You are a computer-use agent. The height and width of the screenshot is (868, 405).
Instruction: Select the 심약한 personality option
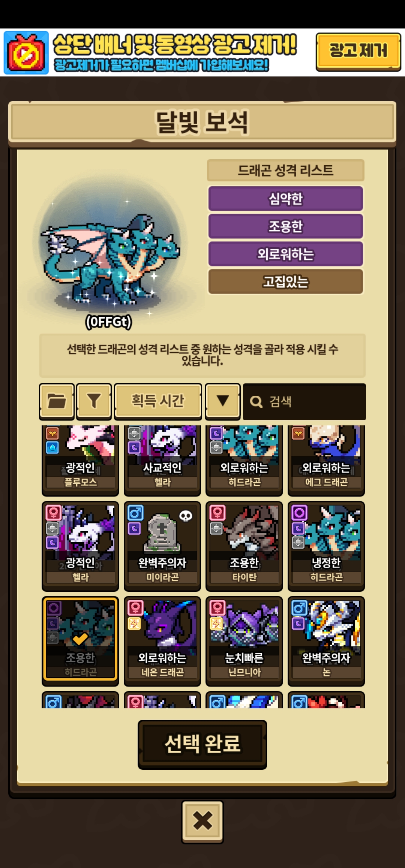point(286,199)
